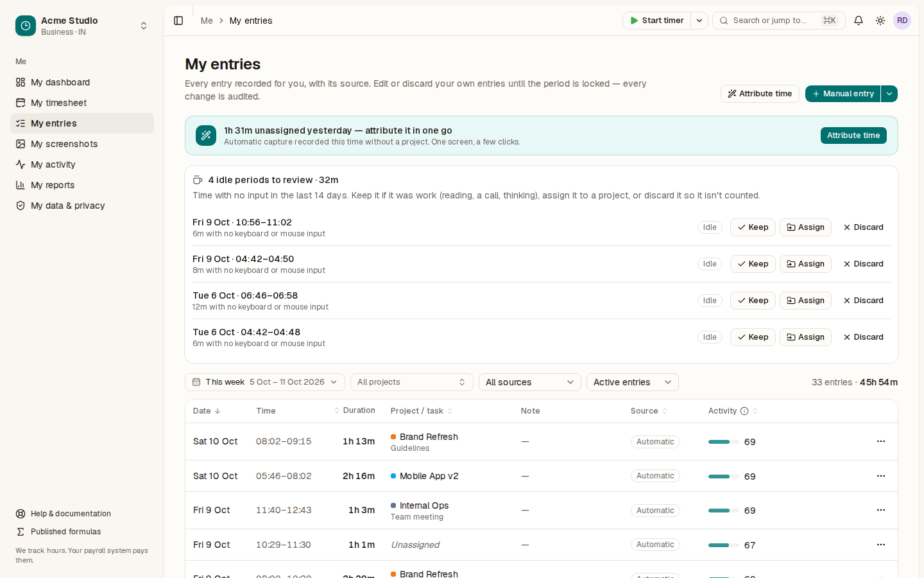Click the data & privacy shield icon
This screenshot has width=924, height=578.
coord(21,206)
